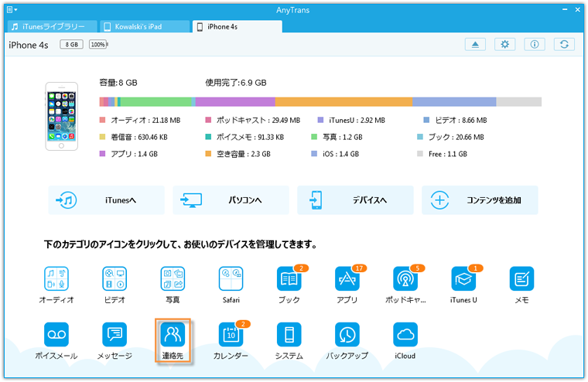Click the 着信音 : 630.46 KB legend
588x382 pixels.
[134, 137]
